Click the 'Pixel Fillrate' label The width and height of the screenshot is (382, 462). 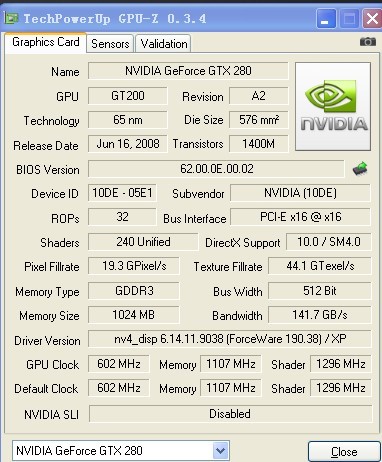[x=52, y=267]
